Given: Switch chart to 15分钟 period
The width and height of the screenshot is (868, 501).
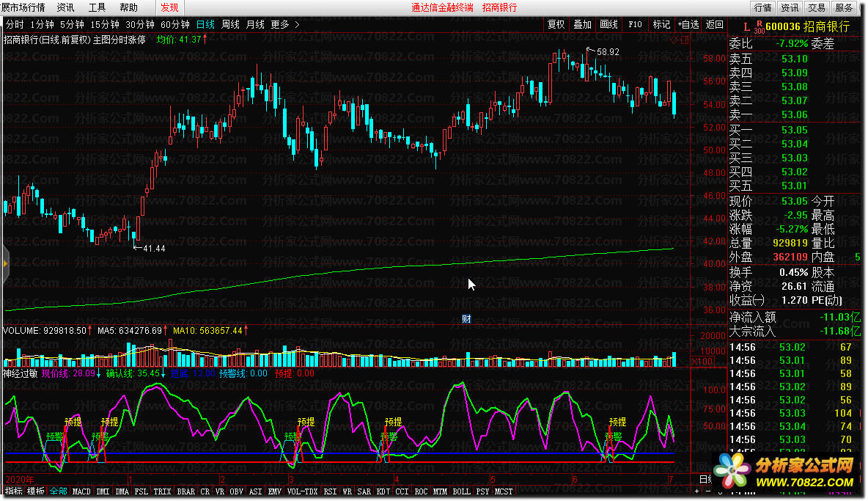Looking at the screenshot, I should click(105, 24).
